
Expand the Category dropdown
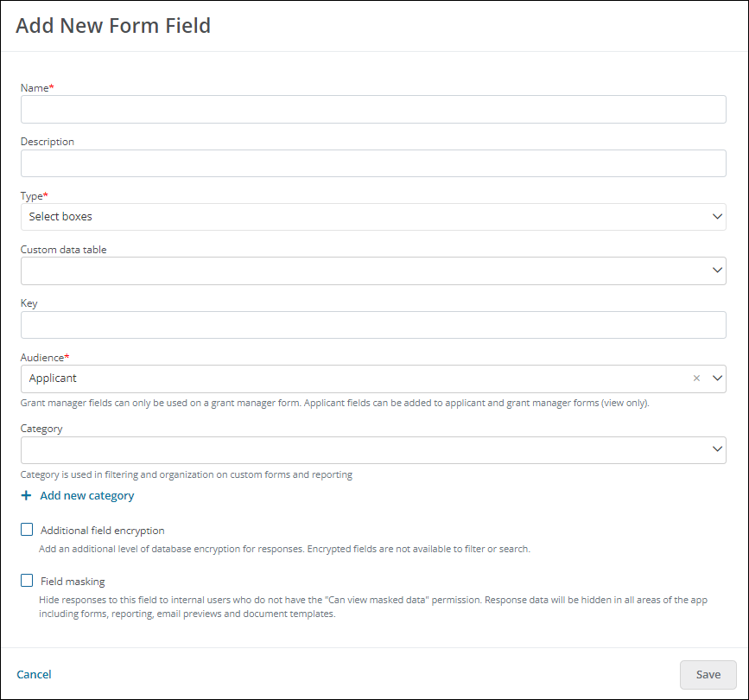pyautogui.click(x=373, y=450)
